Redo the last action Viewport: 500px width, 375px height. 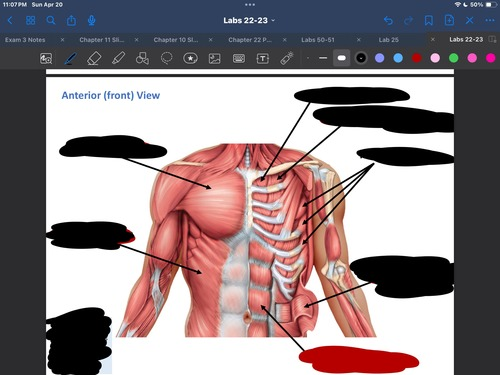[x=408, y=21]
